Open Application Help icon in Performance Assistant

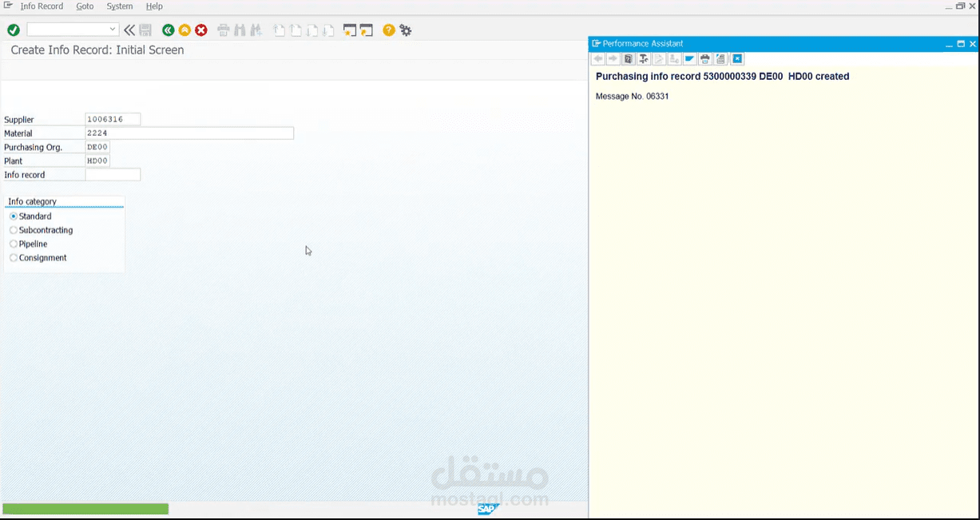[629, 59]
